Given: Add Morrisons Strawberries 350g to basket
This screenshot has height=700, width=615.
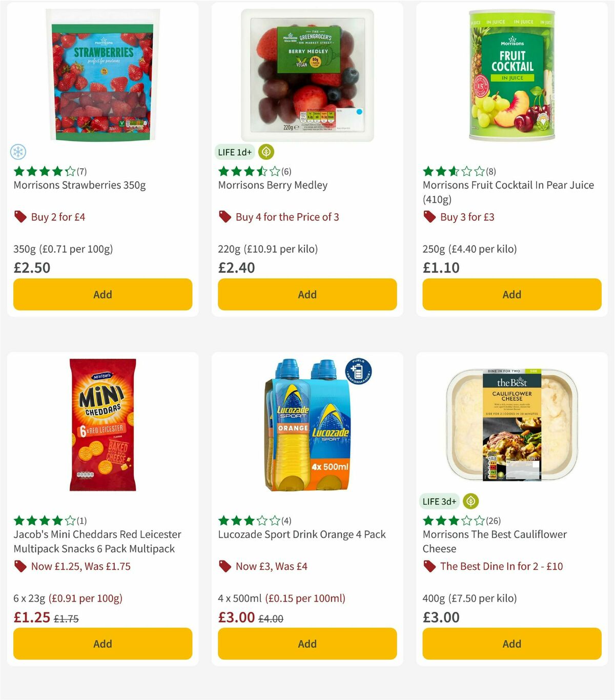Looking at the screenshot, I should coord(102,294).
